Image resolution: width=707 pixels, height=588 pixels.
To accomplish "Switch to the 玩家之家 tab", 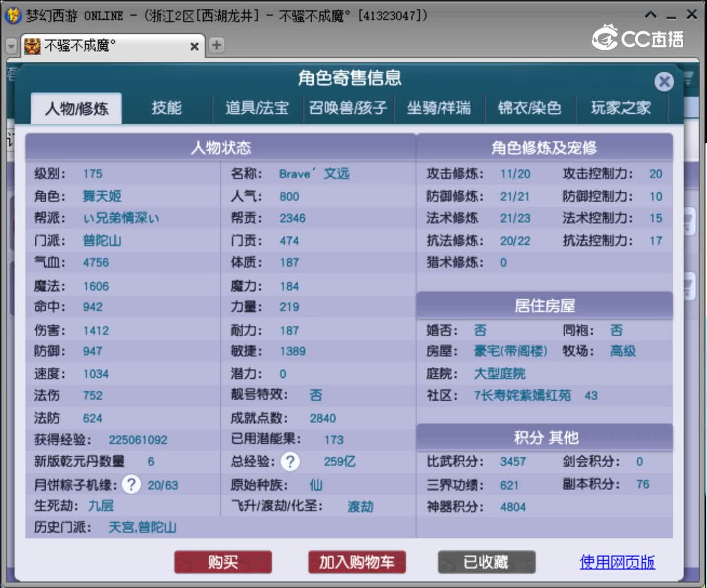I will [x=621, y=108].
